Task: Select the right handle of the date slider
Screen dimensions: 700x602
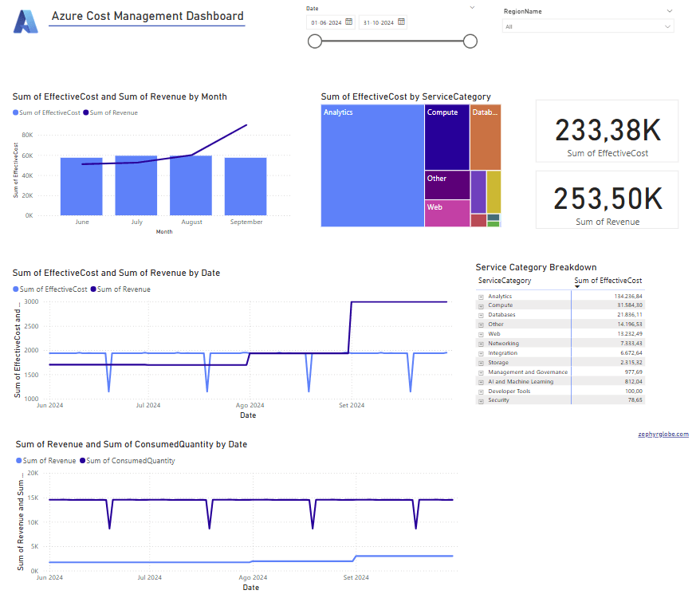Action: (470, 41)
